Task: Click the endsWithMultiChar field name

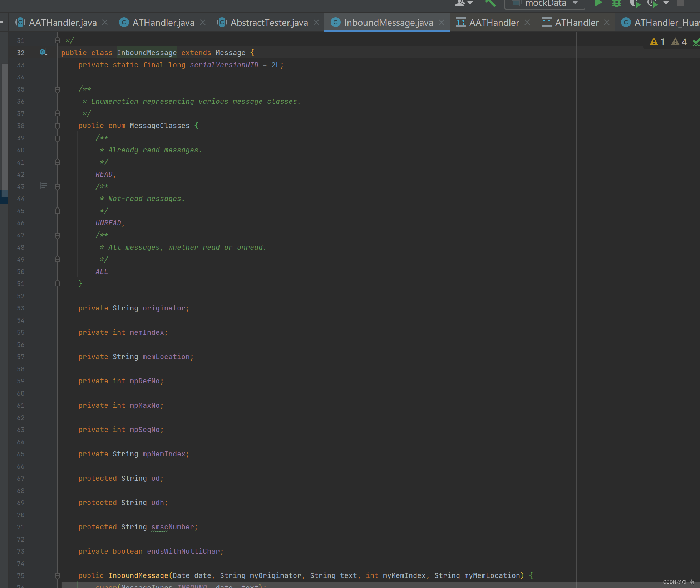Action: 183,551
